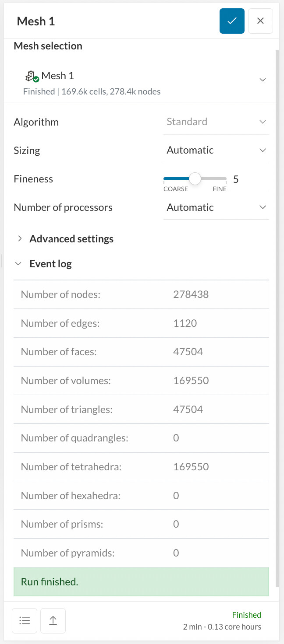The height and width of the screenshot is (644, 284).
Task: Click the panel's vertical scrollbar
Action: click(x=277, y=306)
